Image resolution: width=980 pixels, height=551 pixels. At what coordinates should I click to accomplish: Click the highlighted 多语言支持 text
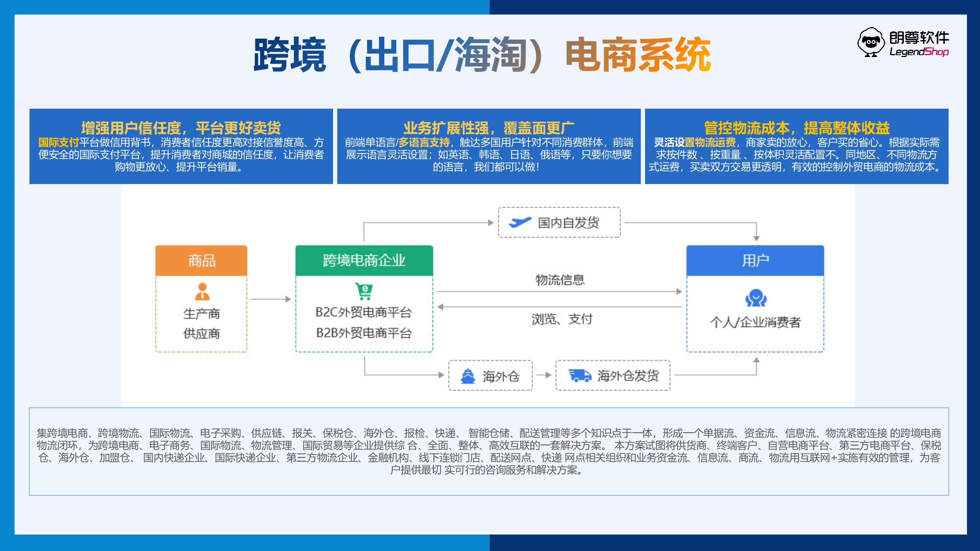(424, 143)
